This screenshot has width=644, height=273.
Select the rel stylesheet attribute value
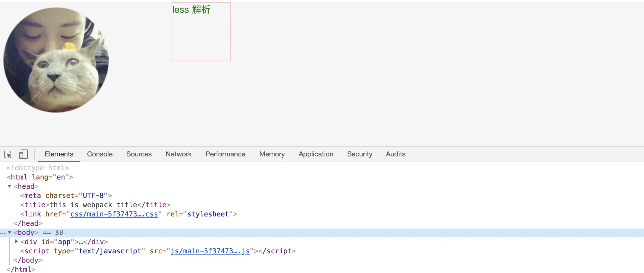pos(208,214)
